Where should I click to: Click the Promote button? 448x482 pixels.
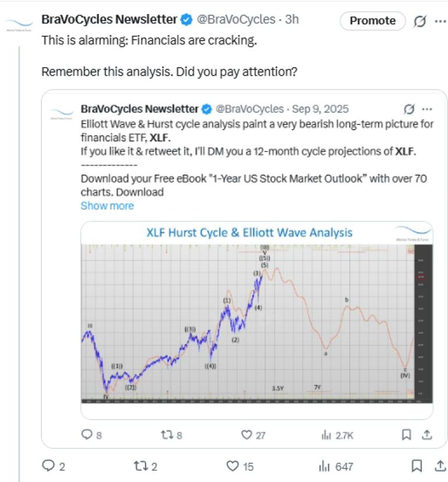(372, 20)
